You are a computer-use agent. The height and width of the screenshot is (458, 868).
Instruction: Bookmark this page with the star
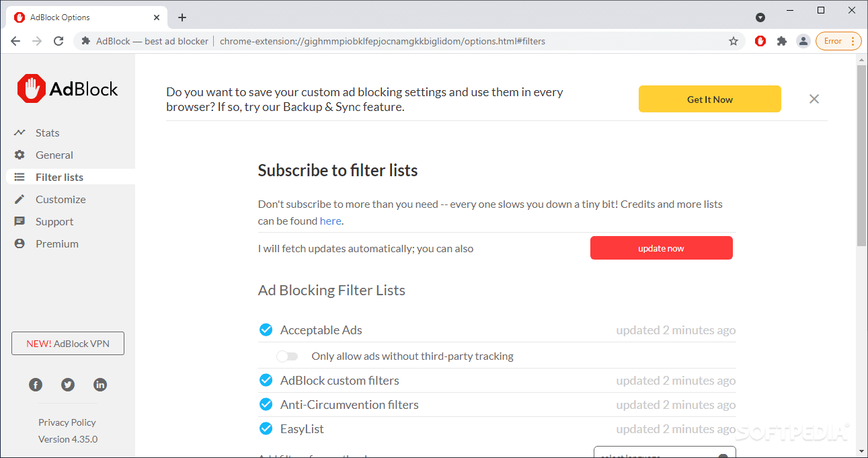(x=734, y=41)
